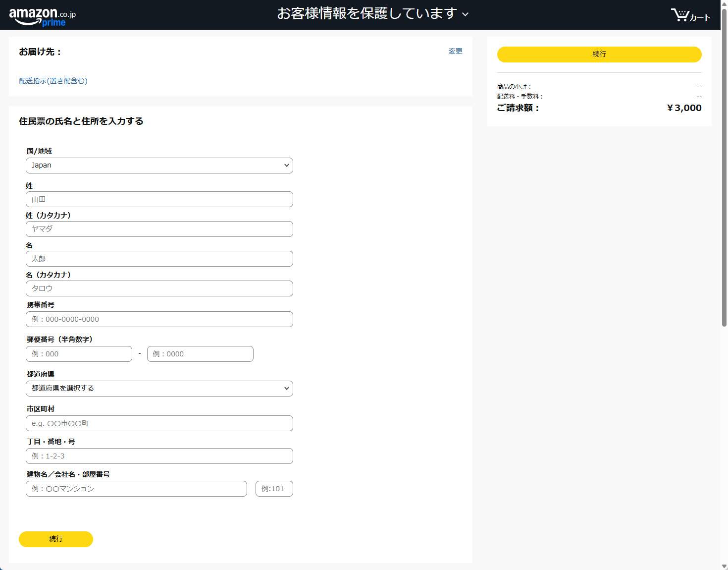This screenshot has width=728, height=570.
Task: Click the scrollbar down arrow
Action: coord(724,566)
